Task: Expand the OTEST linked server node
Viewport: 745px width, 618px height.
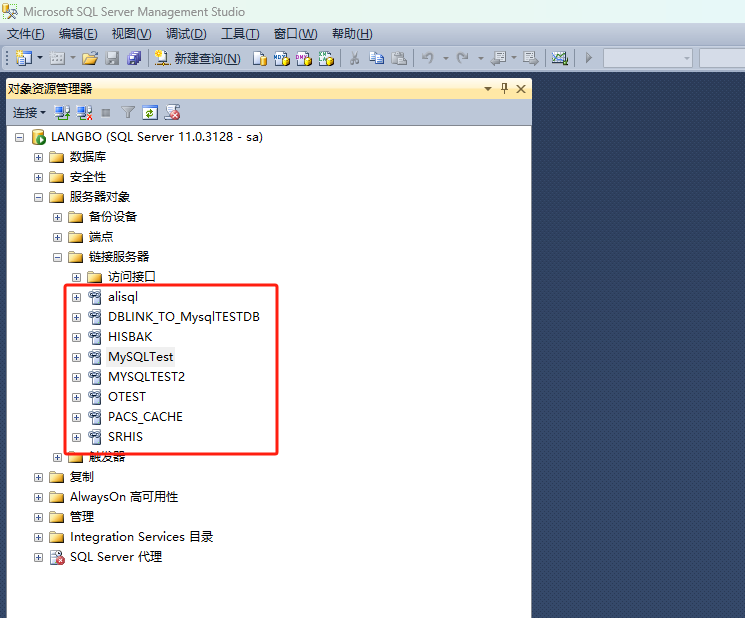Action: click(x=76, y=397)
